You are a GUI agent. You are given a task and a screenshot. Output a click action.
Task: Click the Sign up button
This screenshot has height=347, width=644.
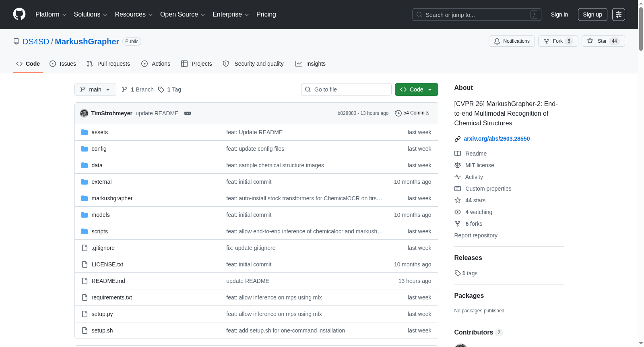pos(592,15)
